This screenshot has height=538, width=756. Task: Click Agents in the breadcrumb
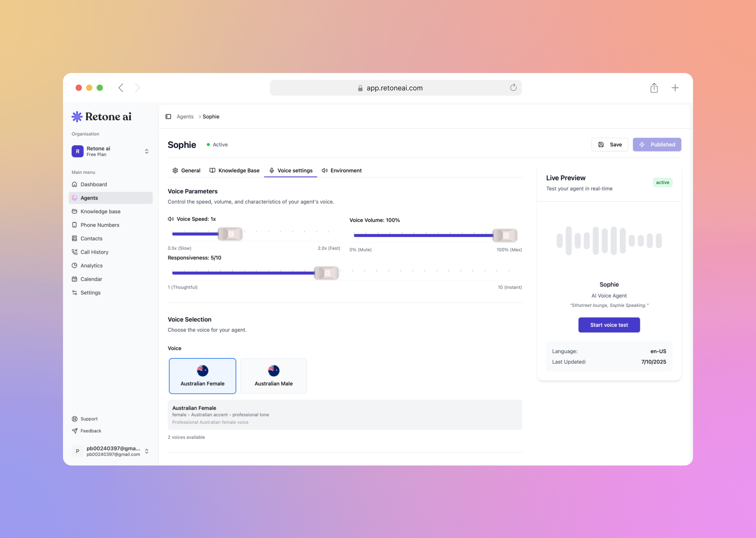[185, 117]
